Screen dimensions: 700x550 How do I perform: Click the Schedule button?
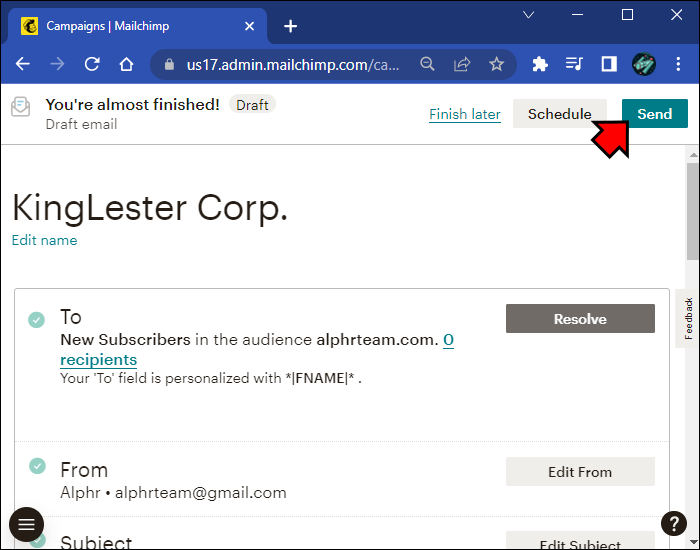[559, 114]
